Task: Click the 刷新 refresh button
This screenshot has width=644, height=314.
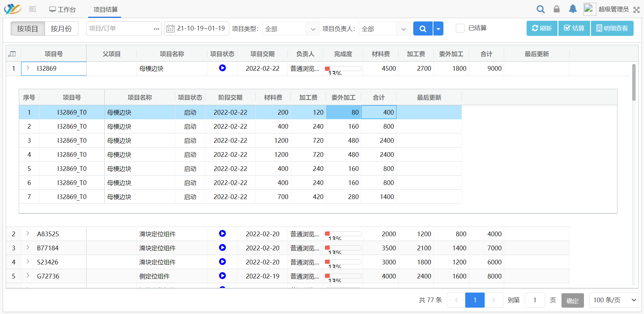Action: click(x=542, y=28)
